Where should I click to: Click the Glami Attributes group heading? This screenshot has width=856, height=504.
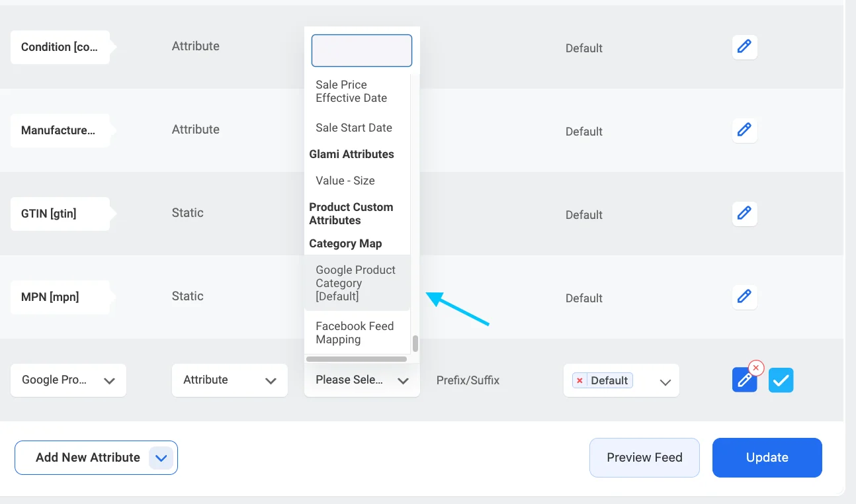(x=351, y=154)
